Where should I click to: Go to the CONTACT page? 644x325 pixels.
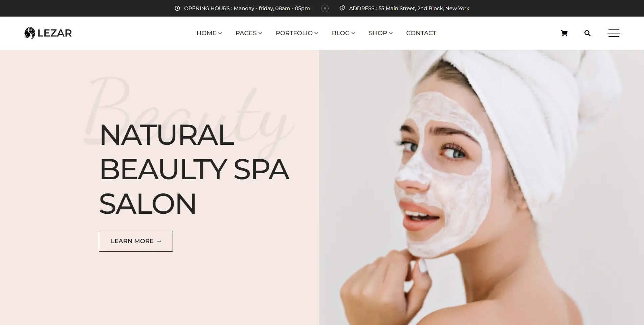(421, 33)
